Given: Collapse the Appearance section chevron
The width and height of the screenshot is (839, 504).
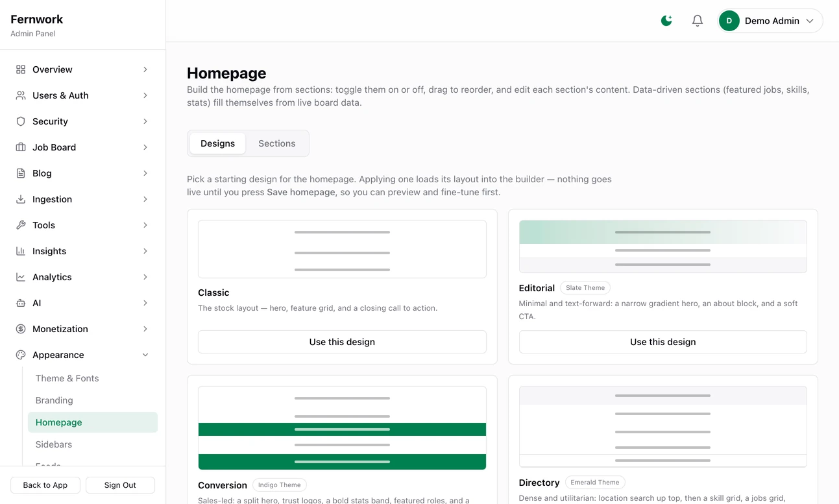Looking at the screenshot, I should click(145, 355).
